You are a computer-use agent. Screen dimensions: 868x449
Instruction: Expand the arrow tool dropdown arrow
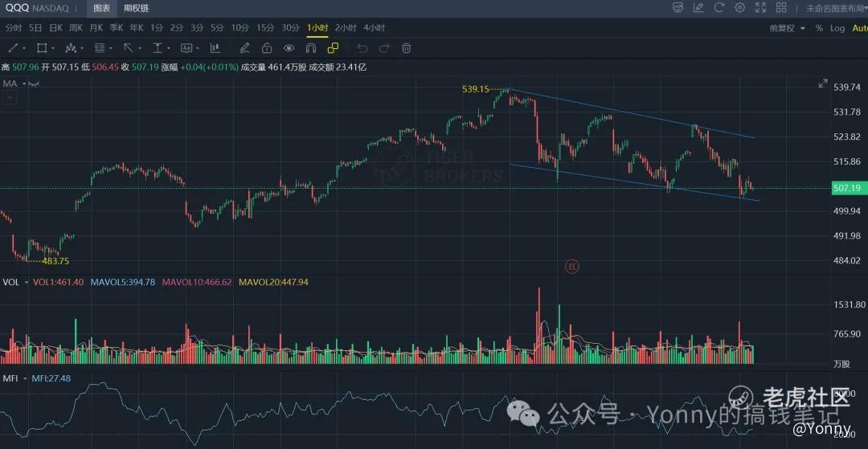pyautogui.click(x=140, y=49)
